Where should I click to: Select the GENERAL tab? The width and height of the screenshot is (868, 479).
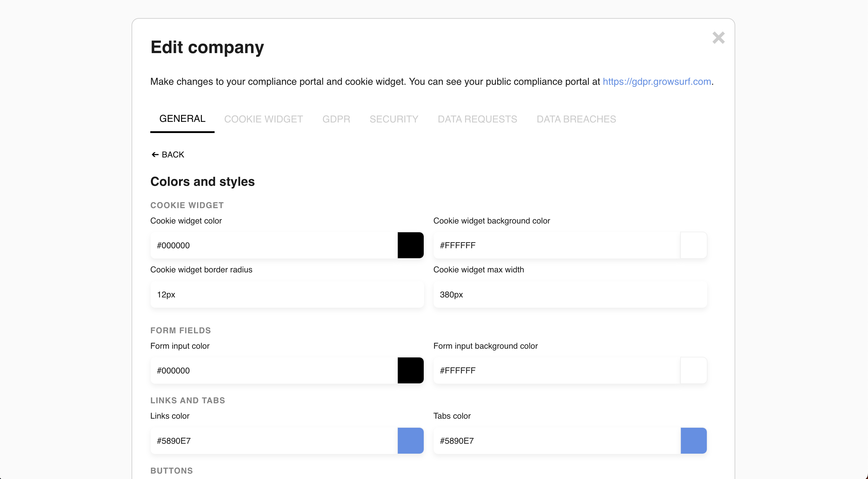[x=182, y=119]
